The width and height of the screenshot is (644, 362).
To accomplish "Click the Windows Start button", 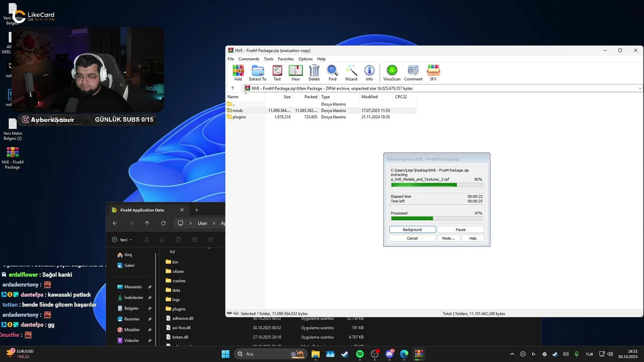I will click(226, 354).
